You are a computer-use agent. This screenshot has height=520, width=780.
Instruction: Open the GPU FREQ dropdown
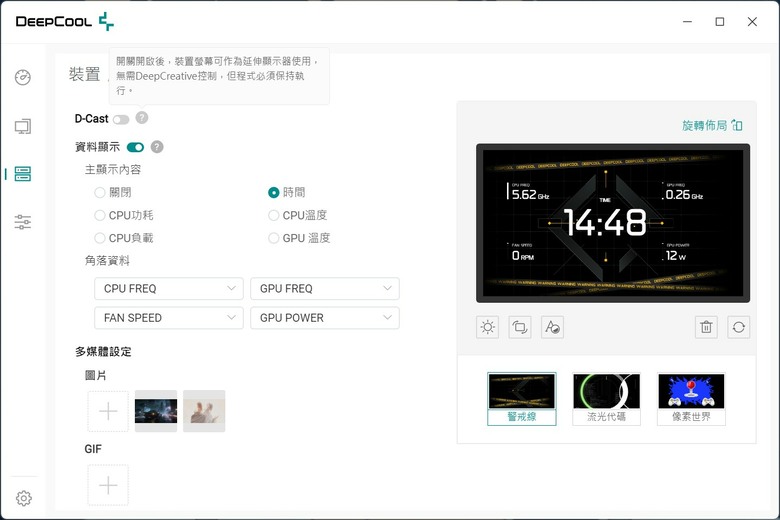coord(325,289)
